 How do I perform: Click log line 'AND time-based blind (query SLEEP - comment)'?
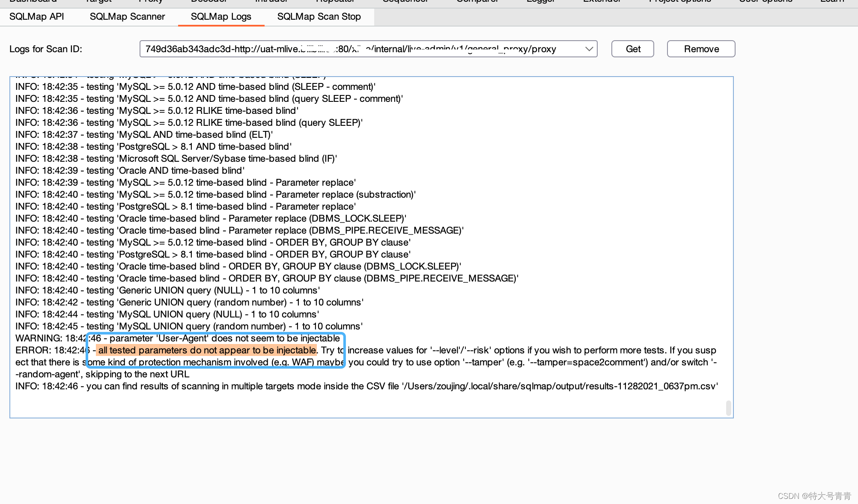(x=209, y=99)
